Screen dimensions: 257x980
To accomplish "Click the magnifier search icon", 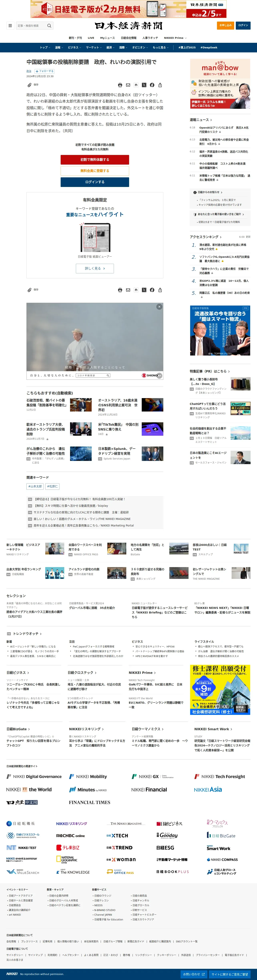I will point(49,25).
